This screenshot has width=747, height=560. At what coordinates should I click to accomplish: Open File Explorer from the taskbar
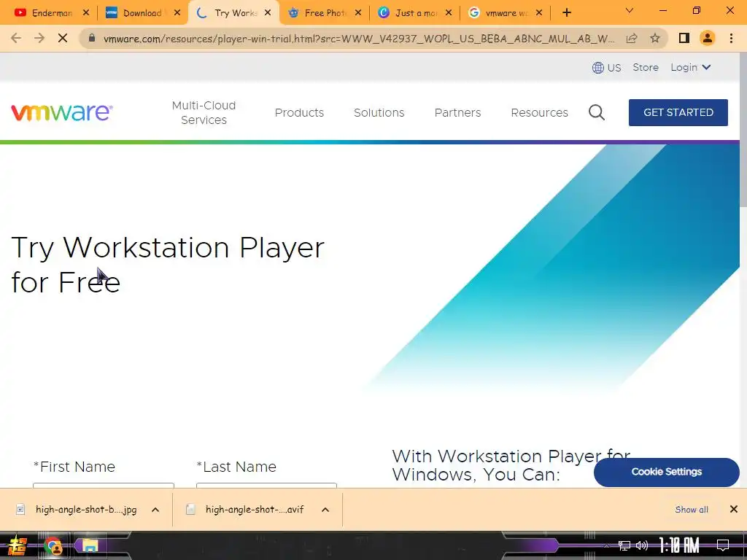(90, 545)
